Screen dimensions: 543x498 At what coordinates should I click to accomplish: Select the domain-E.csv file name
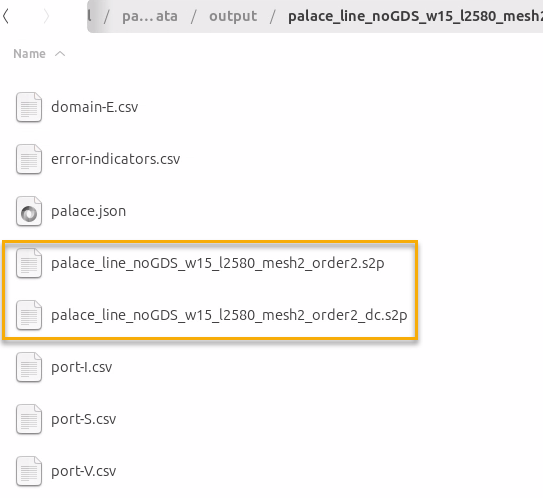tap(95, 107)
